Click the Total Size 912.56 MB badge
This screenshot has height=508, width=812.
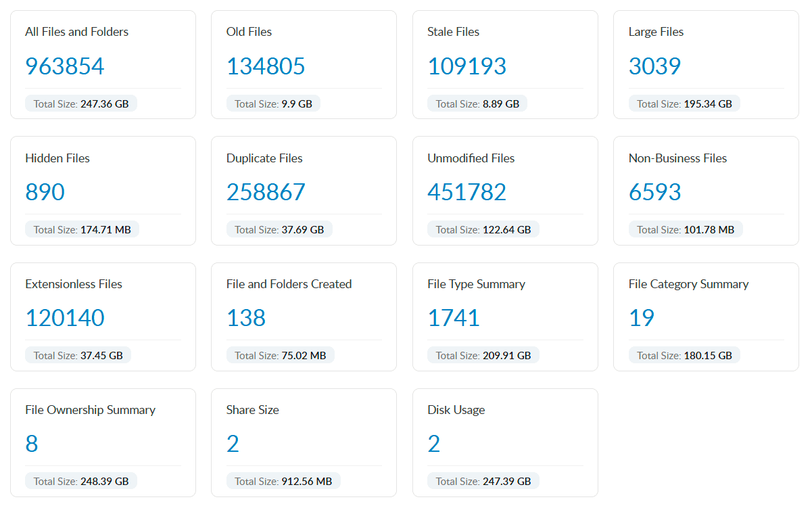point(283,481)
